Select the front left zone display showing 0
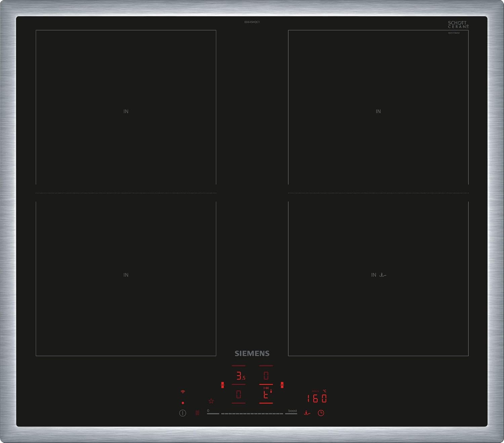504x443 pixels. (x=239, y=394)
